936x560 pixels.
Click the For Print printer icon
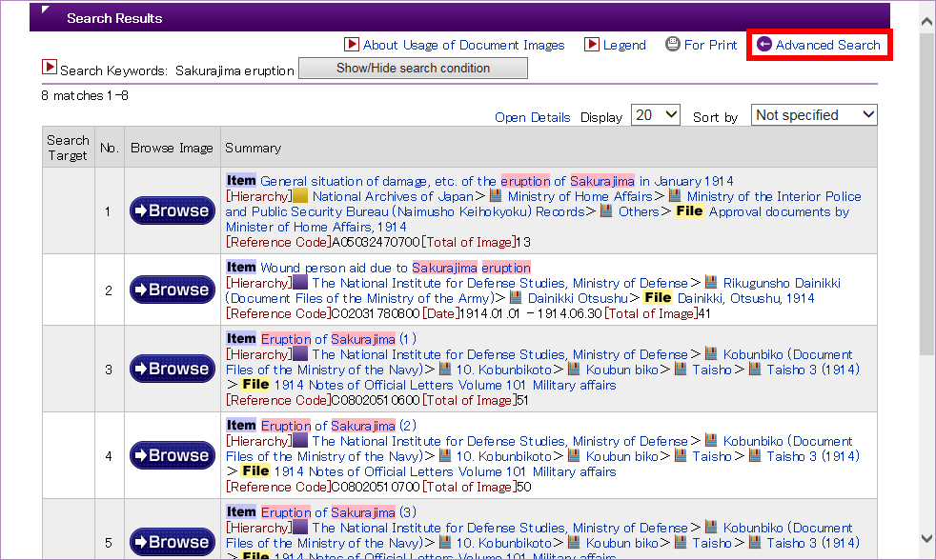(673, 44)
